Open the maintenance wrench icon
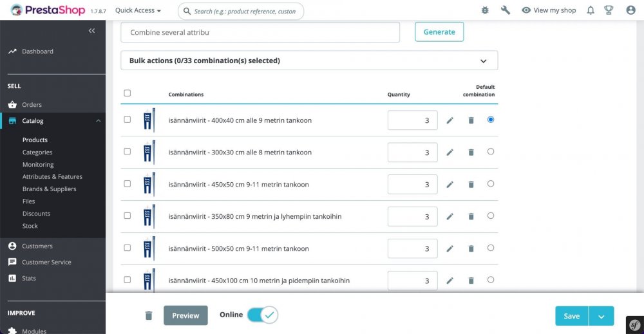 [x=506, y=10]
